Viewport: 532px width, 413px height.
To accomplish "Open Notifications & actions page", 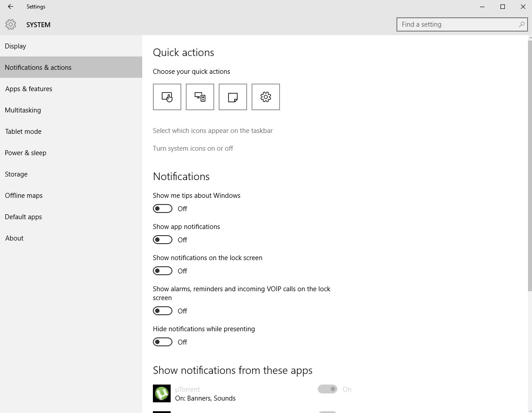I will pos(71,67).
